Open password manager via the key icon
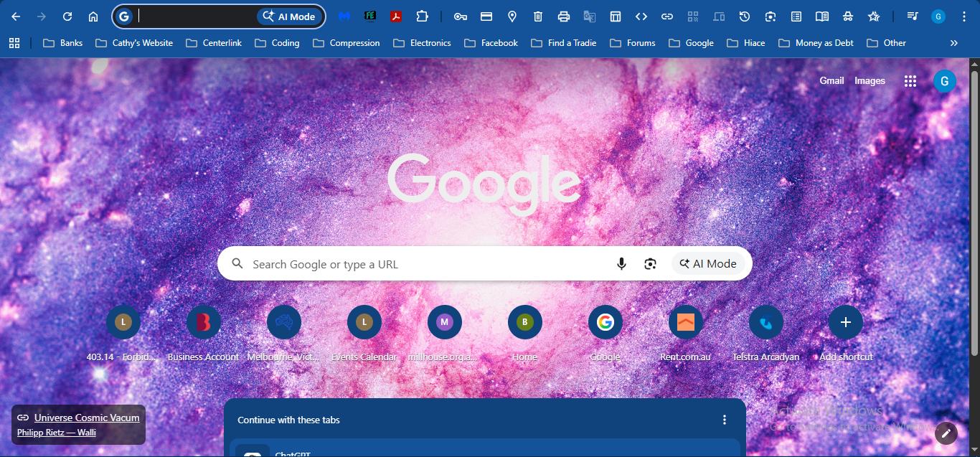This screenshot has height=457, width=980. pos(461,17)
